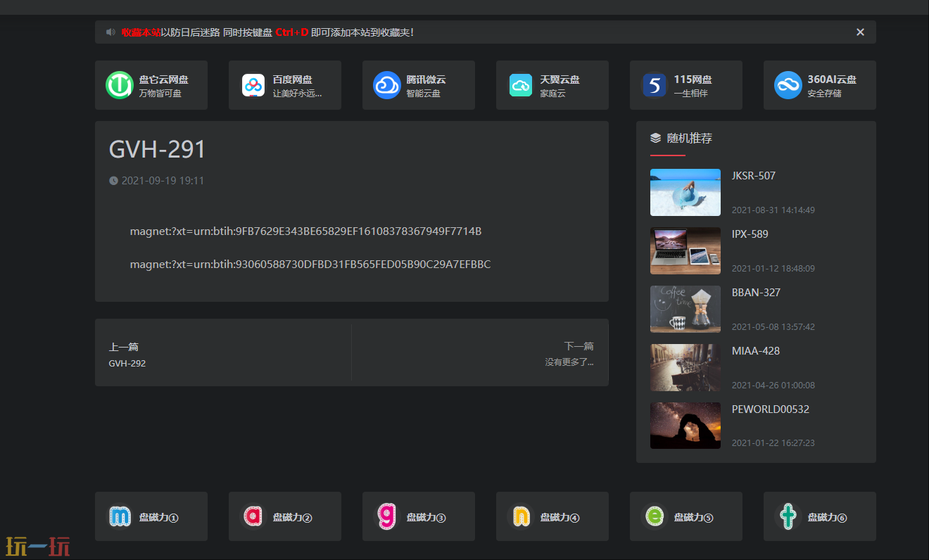Click the layers icon beside 随机推荐
The height and width of the screenshot is (560, 929).
click(x=655, y=139)
